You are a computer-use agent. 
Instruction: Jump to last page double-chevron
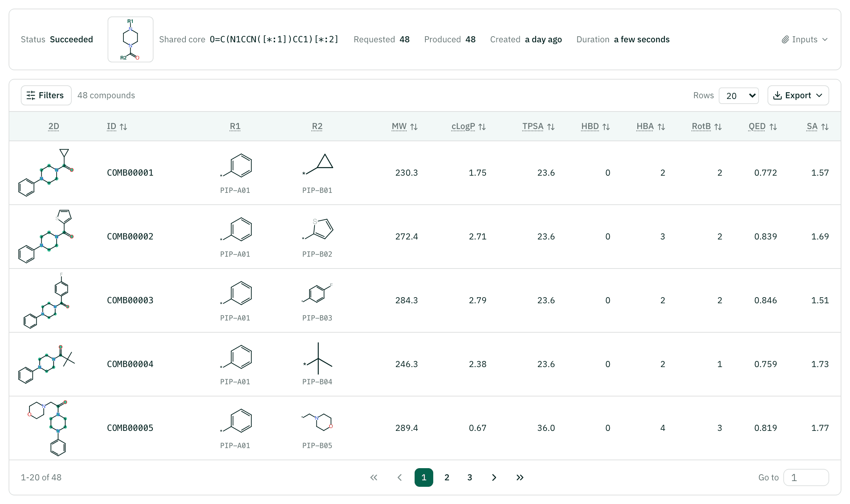[x=520, y=477]
